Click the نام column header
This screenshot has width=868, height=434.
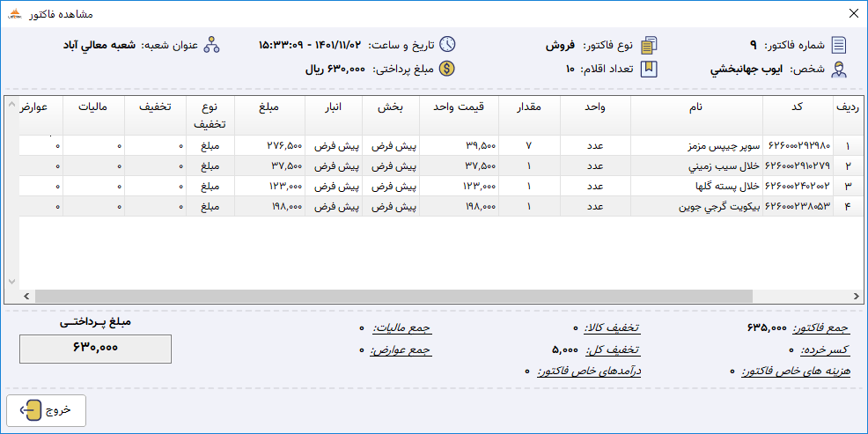pos(697,115)
